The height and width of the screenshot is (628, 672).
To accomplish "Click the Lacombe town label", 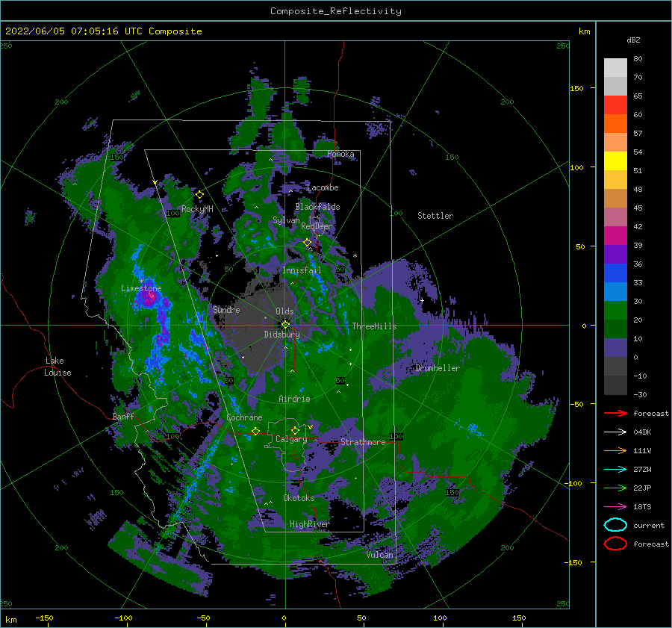I will 323,187.
